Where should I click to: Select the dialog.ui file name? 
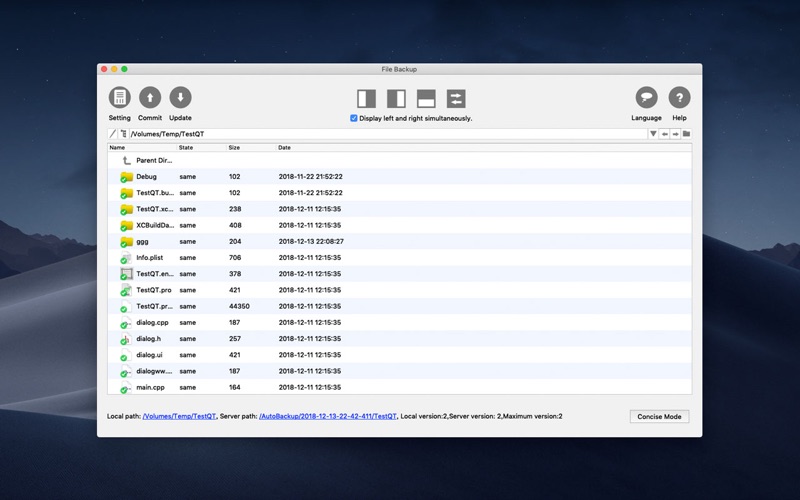pos(149,355)
